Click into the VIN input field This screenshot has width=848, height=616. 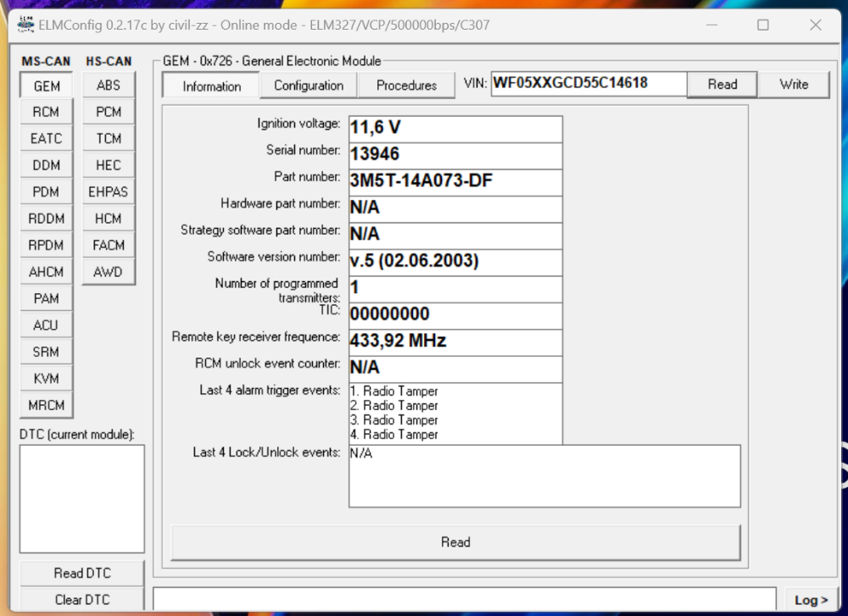(588, 84)
